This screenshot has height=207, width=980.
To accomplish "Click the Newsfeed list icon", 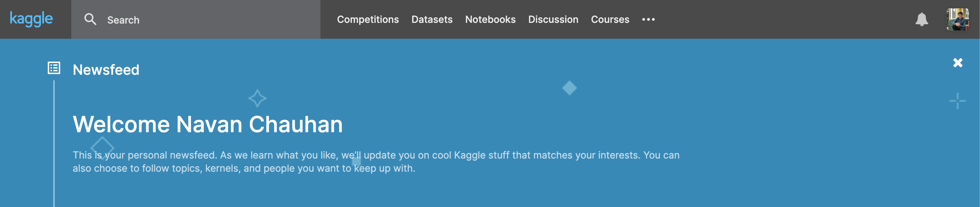I will pos(54,68).
